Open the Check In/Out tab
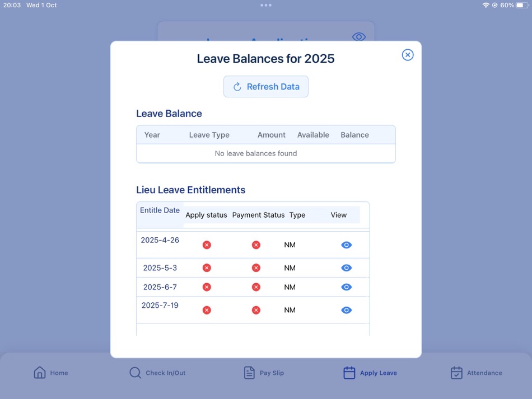Screen dimensions: 532x399 [x=157, y=373]
